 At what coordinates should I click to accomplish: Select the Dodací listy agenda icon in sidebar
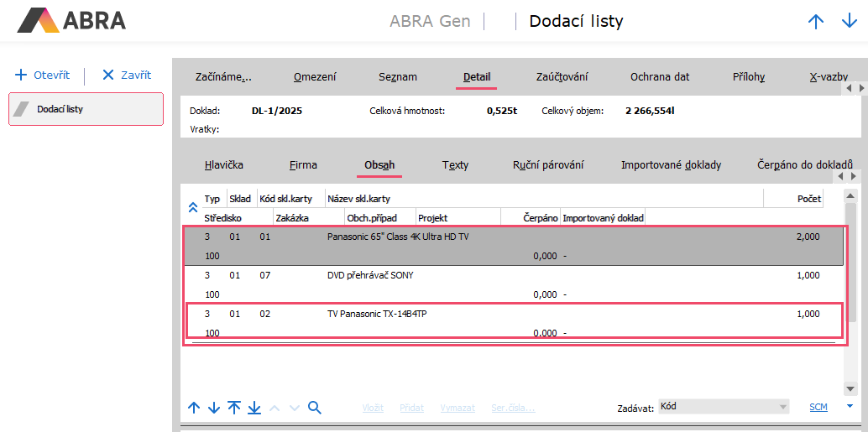(21, 109)
